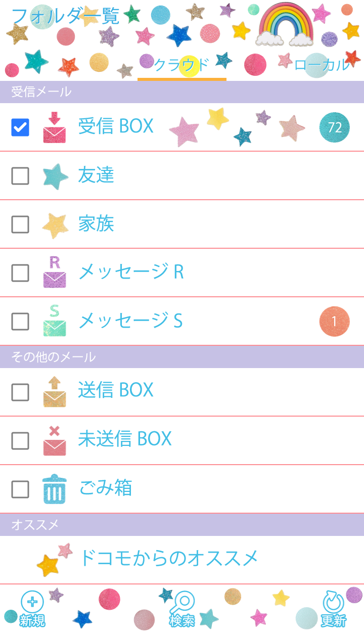Tap the 受信BOX inbox envelope icon
This screenshot has height=633, width=364.
click(55, 127)
